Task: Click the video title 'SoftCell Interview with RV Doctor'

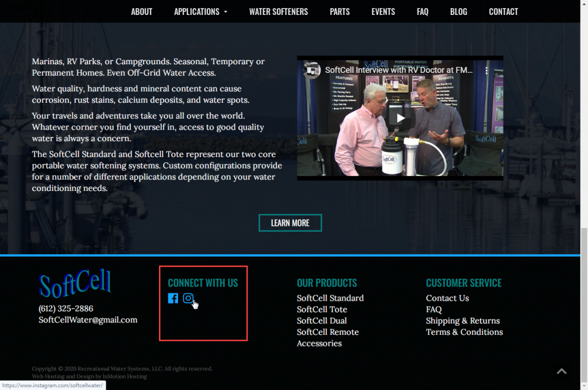Action: click(399, 70)
